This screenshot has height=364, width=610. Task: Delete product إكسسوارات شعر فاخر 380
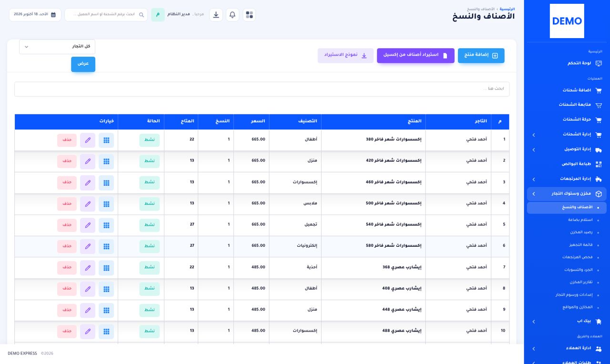pos(67,140)
